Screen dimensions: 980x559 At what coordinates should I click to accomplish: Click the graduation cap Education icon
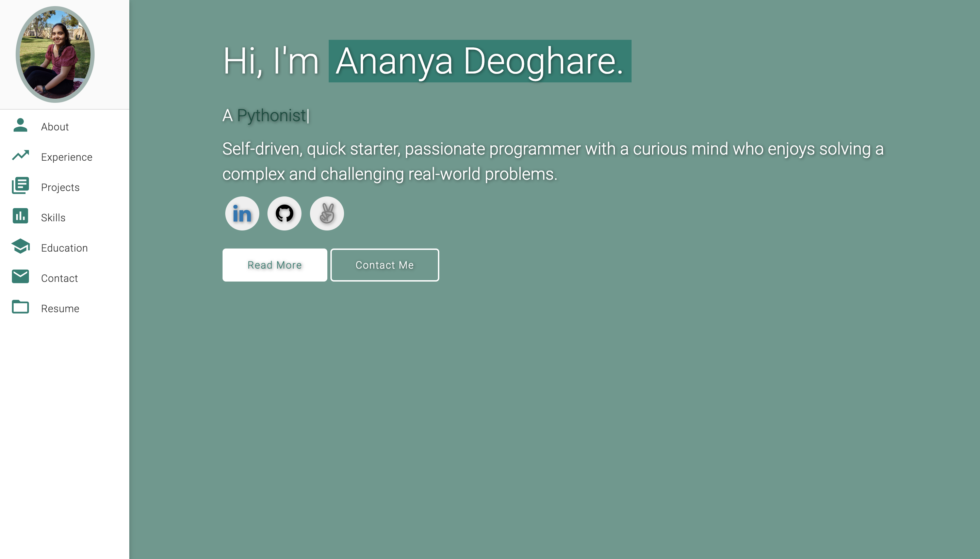pyautogui.click(x=20, y=246)
